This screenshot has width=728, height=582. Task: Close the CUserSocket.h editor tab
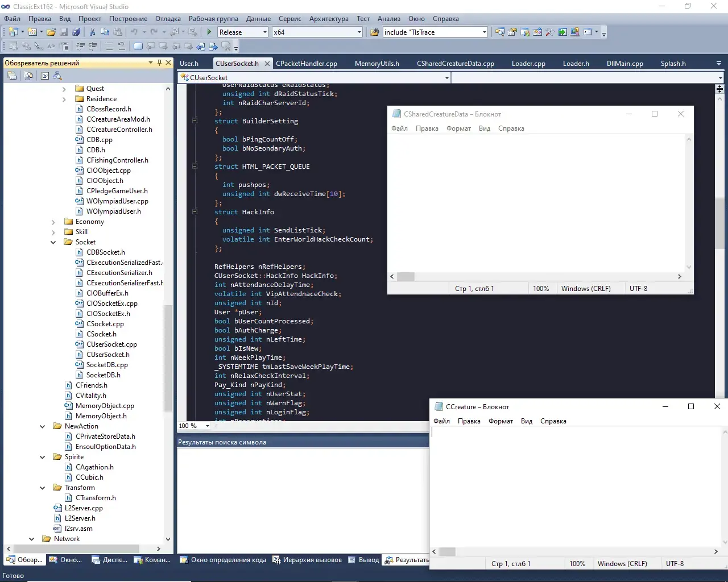267,64
